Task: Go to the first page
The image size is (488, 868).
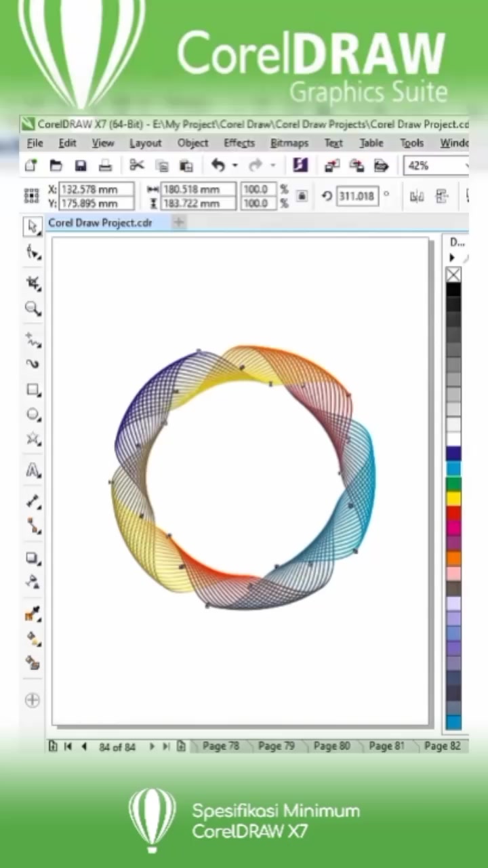Action: click(68, 746)
